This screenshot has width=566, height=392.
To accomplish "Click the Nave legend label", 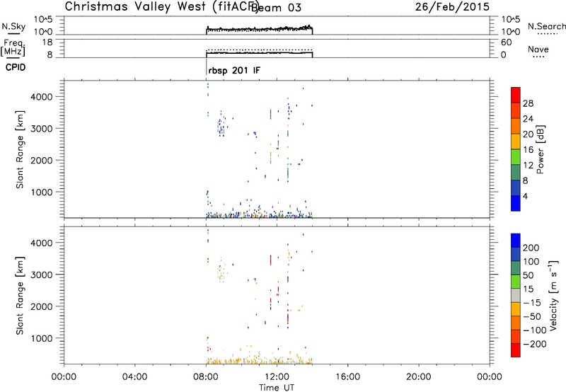I will click(x=538, y=49).
